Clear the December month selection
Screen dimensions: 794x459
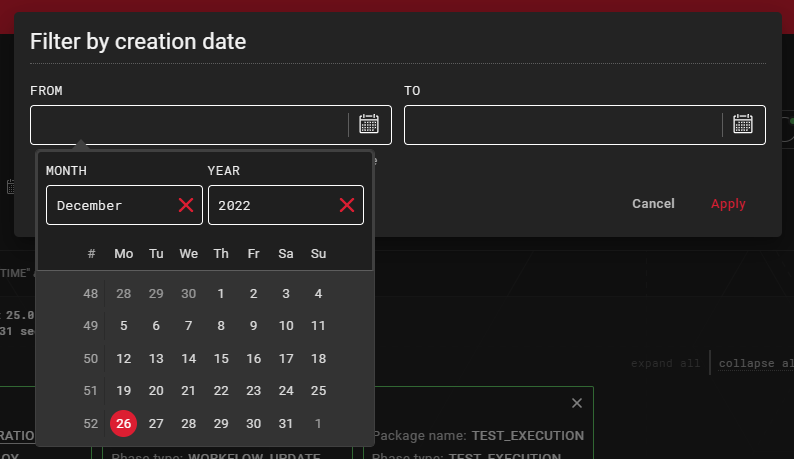click(186, 205)
